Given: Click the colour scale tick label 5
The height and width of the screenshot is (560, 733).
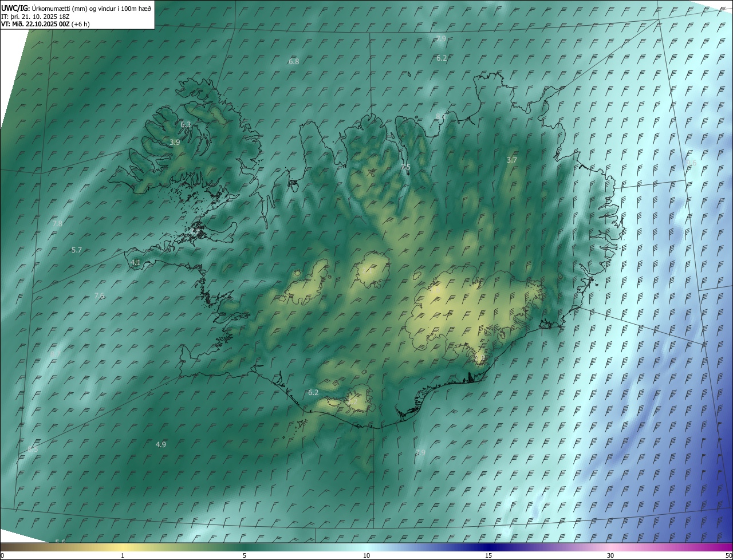Looking at the screenshot, I should (x=245, y=555).
